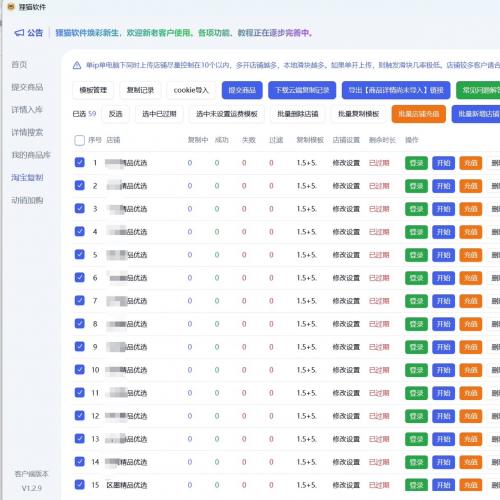This screenshot has width=500, height=500.
Task: Click the 批量删除店铺 button
Action: pyautogui.click(x=298, y=114)
